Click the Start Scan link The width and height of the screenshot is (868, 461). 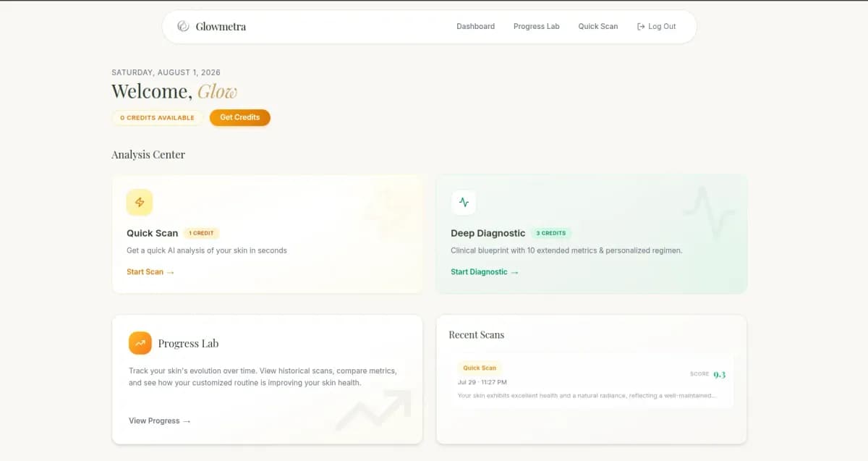pyautogui.click(x=150, y=272)
